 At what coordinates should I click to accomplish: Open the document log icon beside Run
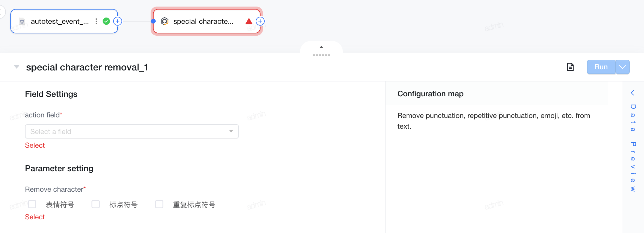(x=570, y=67)
